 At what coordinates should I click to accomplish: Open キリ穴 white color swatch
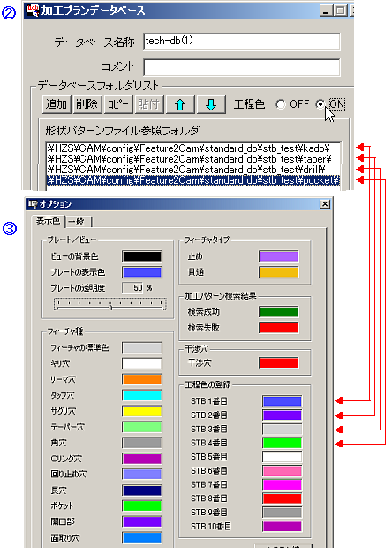click(x=142, y=363)
